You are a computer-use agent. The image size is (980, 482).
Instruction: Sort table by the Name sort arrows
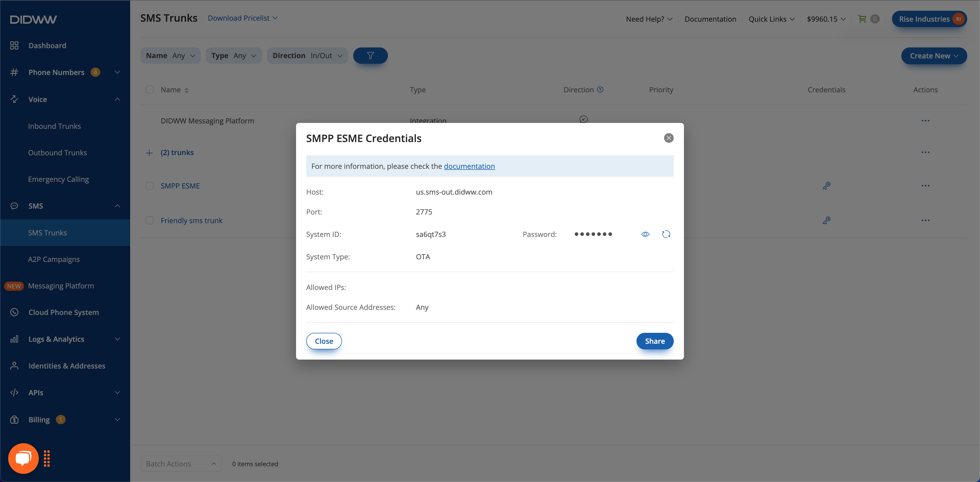(186, 90)
